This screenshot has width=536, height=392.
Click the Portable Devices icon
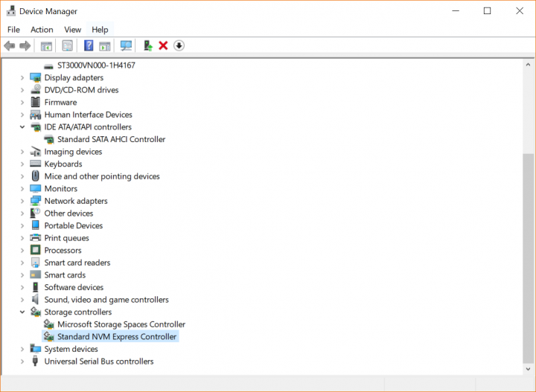35,225
